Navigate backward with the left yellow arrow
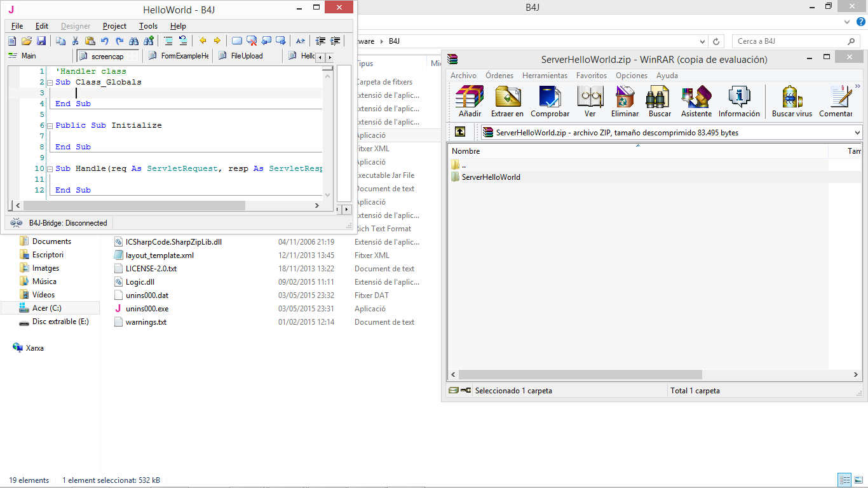The height and width of the screenshot is (488, 868). [x=203, y=41]
